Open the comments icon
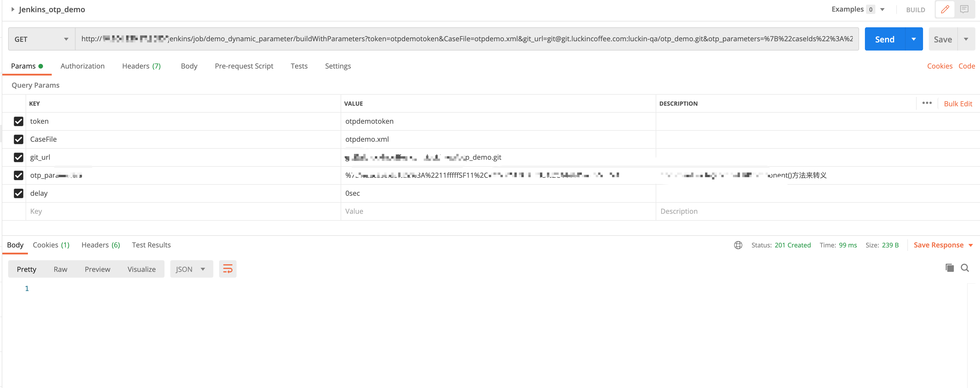The image size is (980, 388). pyautogui.click(x=964, y=10)
